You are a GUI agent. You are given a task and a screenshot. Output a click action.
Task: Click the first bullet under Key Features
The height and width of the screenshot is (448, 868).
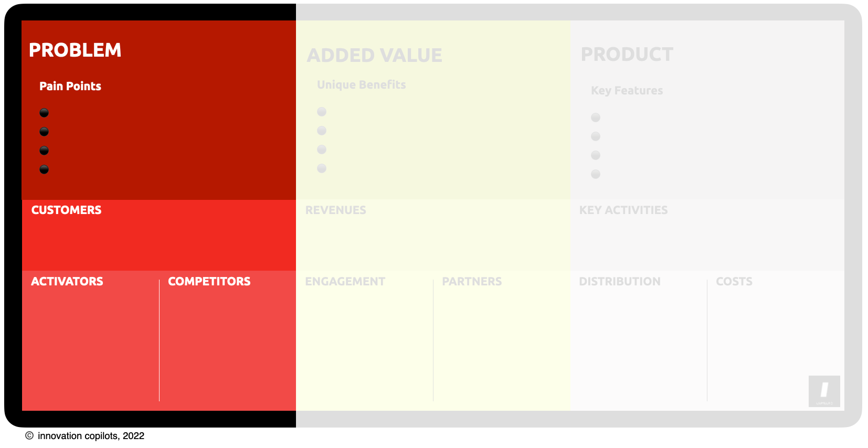(596, 118)
